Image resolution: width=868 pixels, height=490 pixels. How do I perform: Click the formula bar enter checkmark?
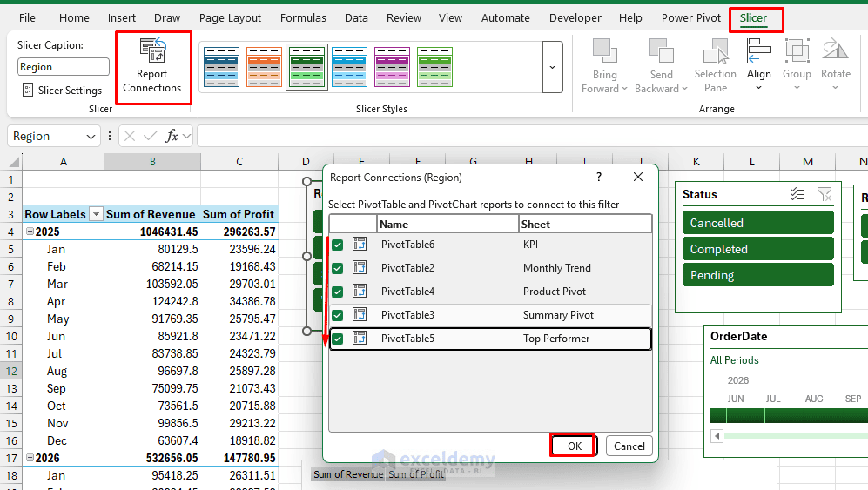click(x=150, y=136)
